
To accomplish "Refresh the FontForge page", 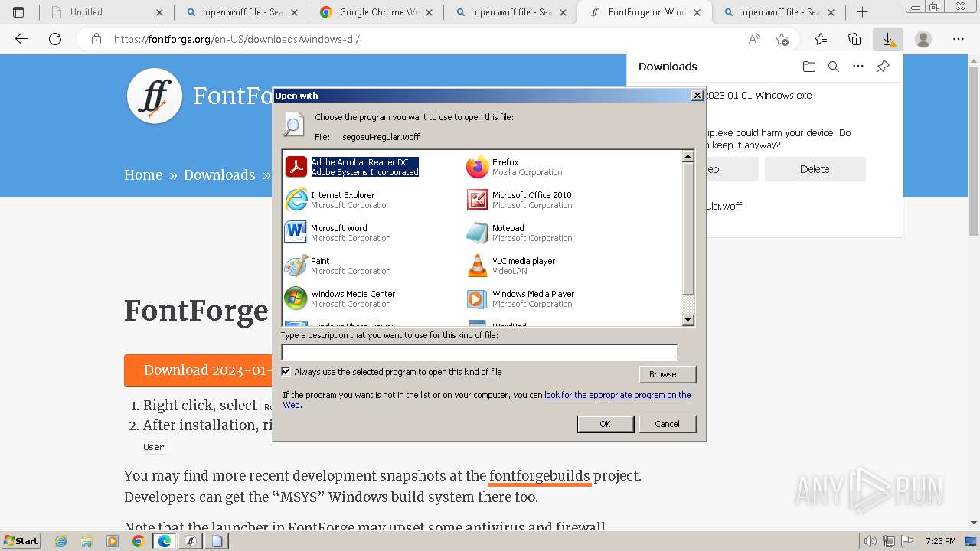I will (55, 39).
